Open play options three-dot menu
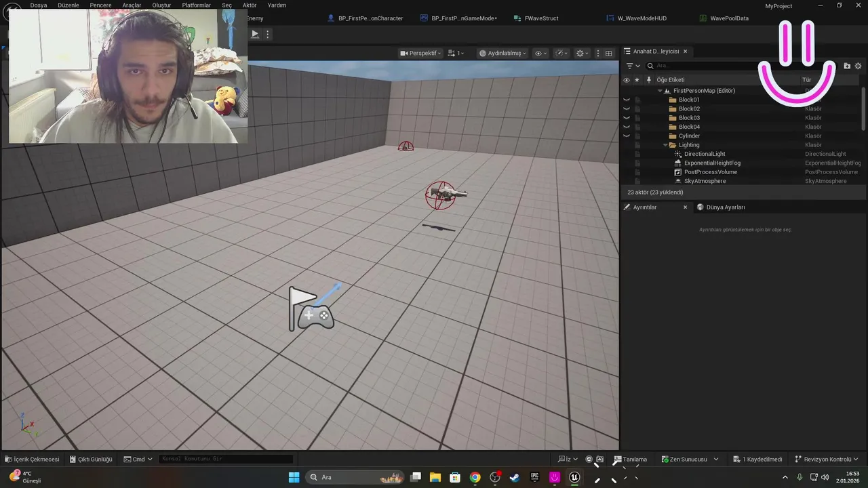This screenshot has height=488, width=868. (267, 34)
